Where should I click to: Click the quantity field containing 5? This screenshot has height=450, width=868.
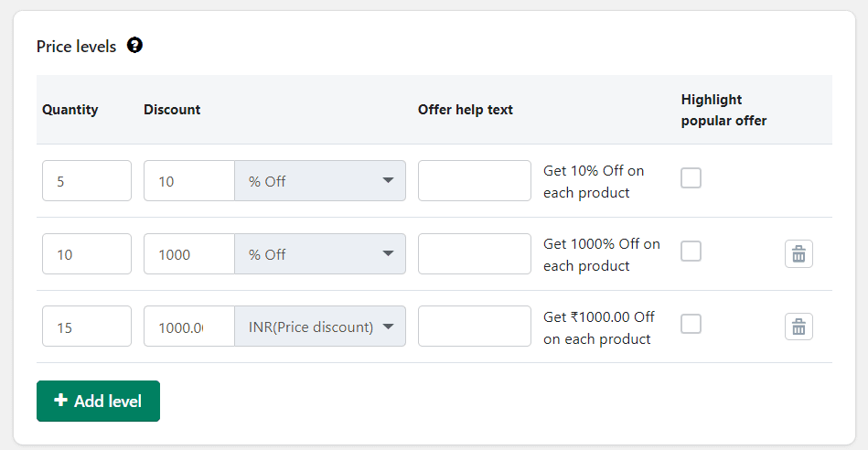(x=87, y=181)
